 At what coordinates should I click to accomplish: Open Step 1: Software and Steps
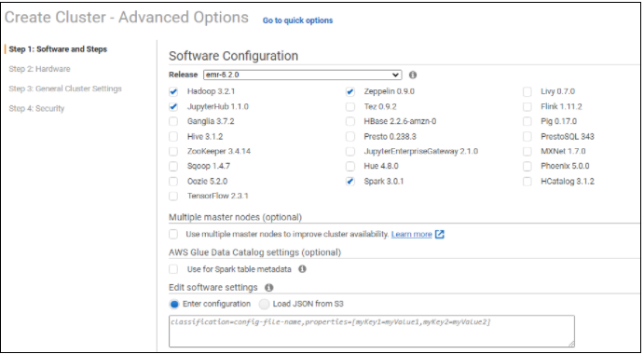(58, 49)
